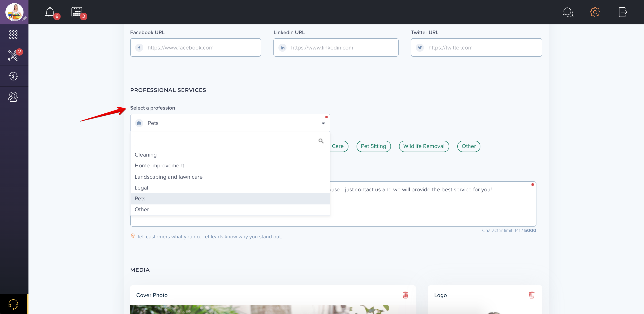This screenshot has width=644, height=314.
Task: Select the highlighted Pets option
Action: (x=230, y=199)
